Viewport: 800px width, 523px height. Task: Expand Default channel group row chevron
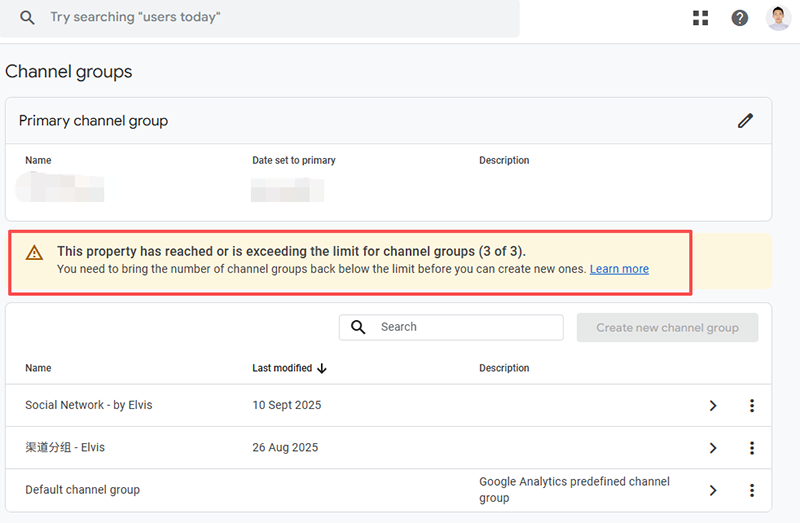click(713, 490)
